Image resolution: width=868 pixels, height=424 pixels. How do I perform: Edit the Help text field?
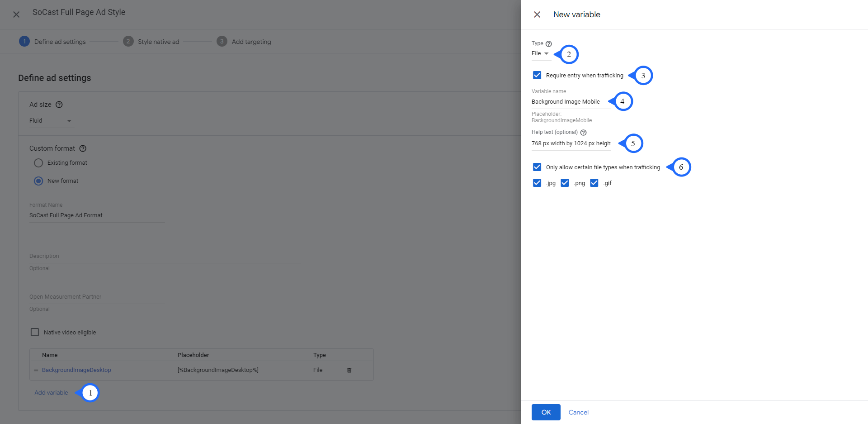[x=571, y=143]
